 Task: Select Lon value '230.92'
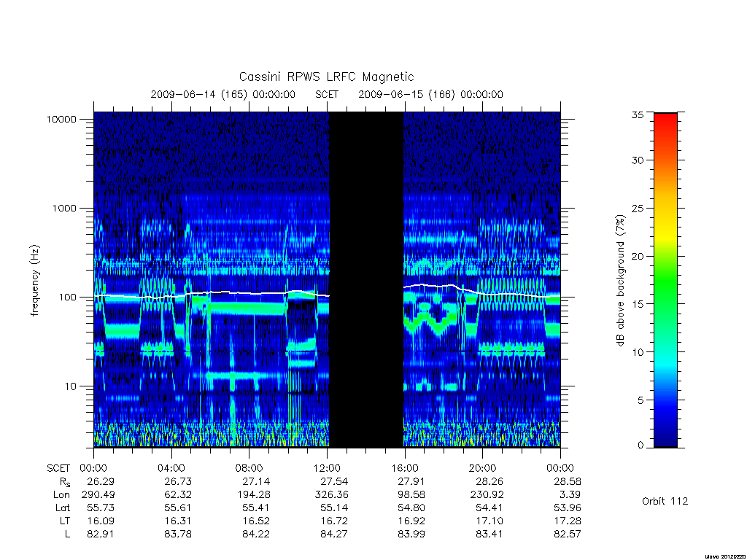click(487, 495)
